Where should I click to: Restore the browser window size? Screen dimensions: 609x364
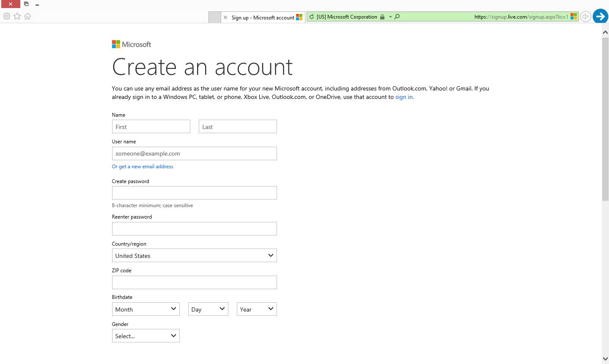coord(26,4)
